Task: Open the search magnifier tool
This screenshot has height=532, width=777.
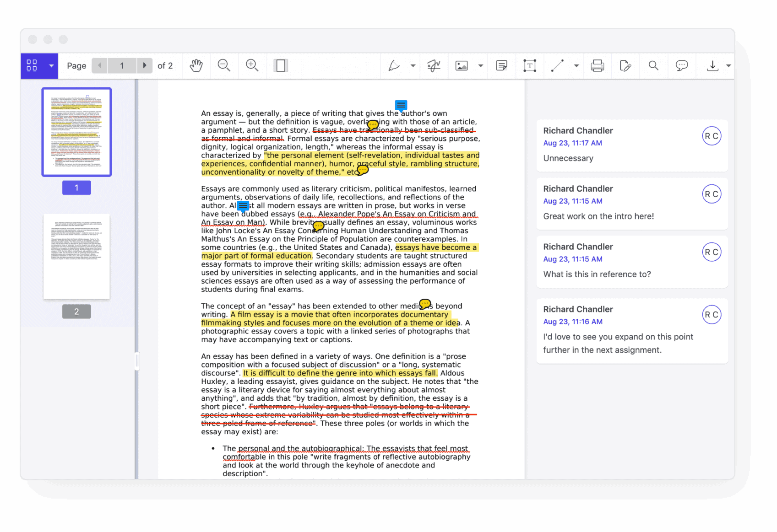Action: [654, 65]
